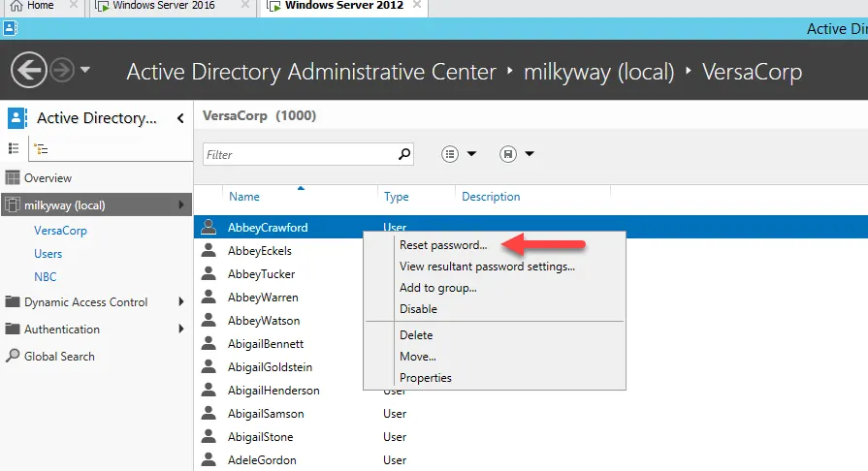Click the user icon beside AbigailStone
The width and height of the screenshot is (868, 471).
pyautogui.click(x=209, y=436)
